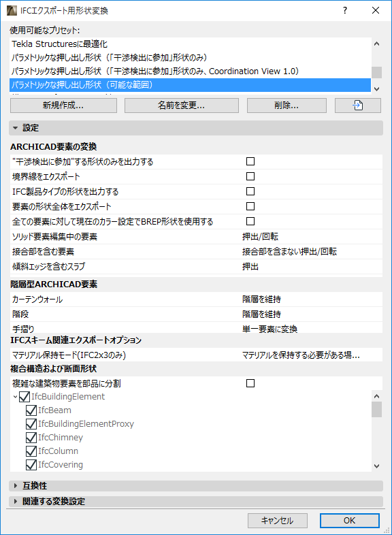Uncheck the IfcBeam checkbox
This screenshot has width=392, height=535.
click(31, 410)
